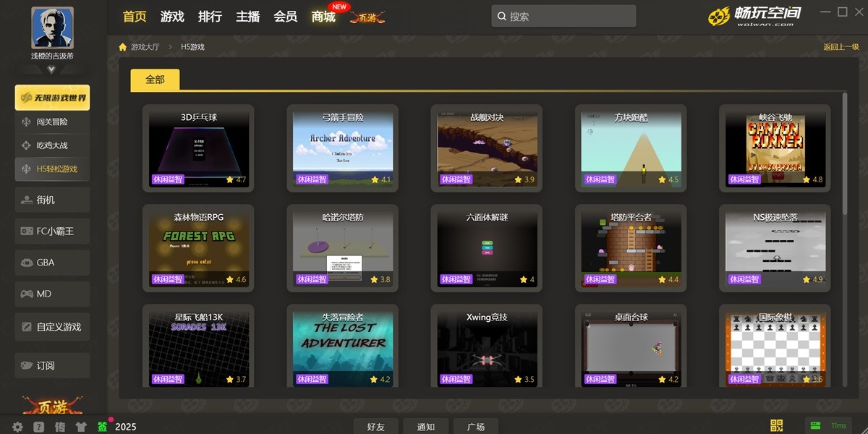Click the 返回上一级 back link
The width and height of the screenshot is (868, 434).
point(841,47)
